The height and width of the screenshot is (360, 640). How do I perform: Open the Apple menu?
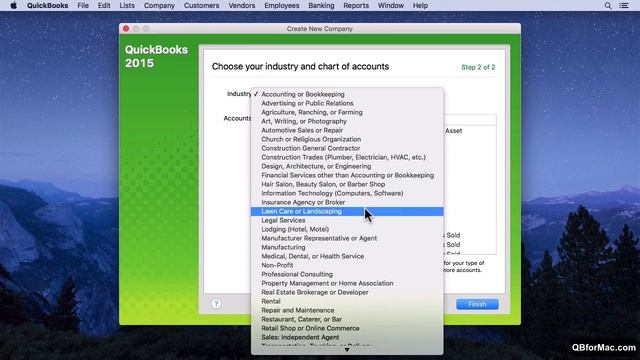click(13, 6)
